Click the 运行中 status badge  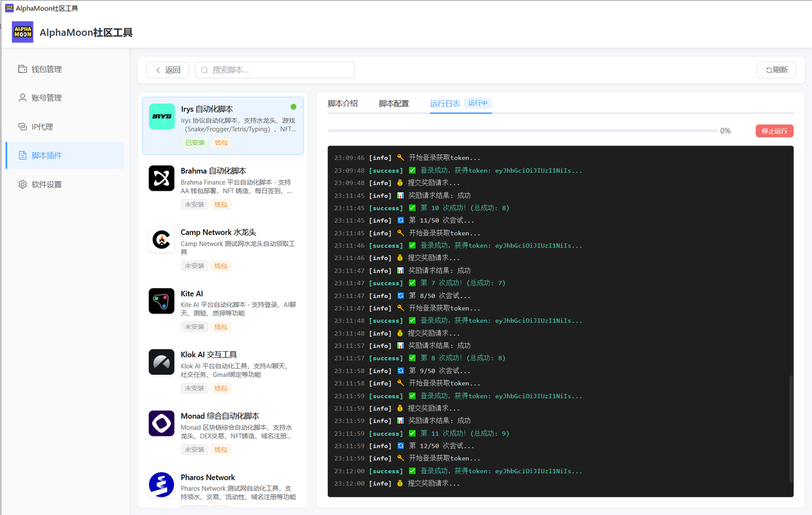pyautogui.click(x=478, y=104)
